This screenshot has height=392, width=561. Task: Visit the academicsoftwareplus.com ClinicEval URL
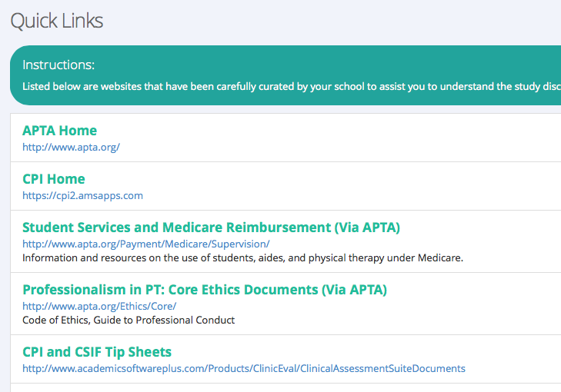coord(243,368)
